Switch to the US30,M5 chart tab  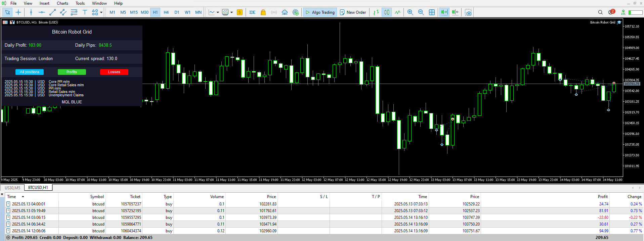coord(12,188)
